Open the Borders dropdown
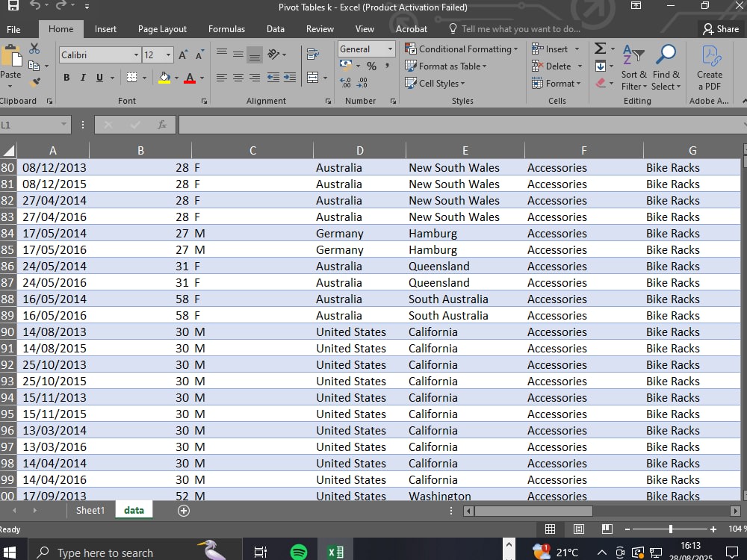The width and height of the screenshot is (747, 560). point(144,78)
